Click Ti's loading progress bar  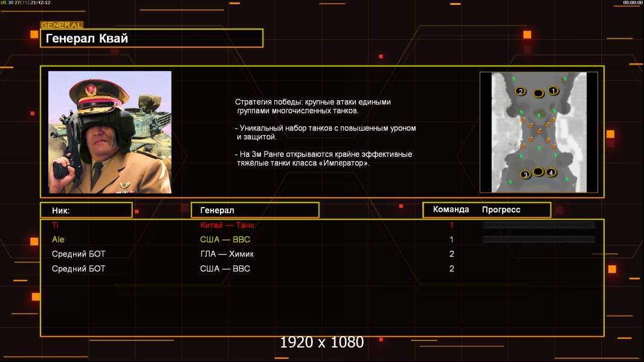pos(539,224)
